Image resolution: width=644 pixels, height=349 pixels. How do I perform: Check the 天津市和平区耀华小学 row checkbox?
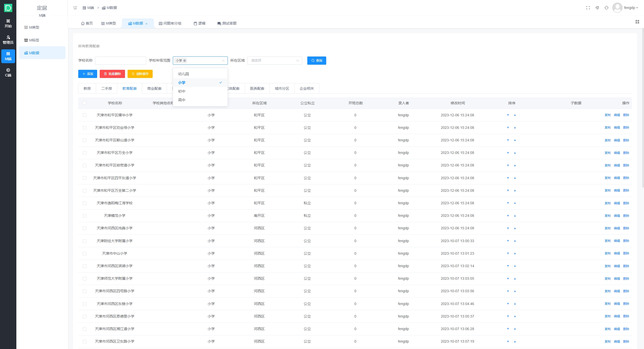click(85, 115)
